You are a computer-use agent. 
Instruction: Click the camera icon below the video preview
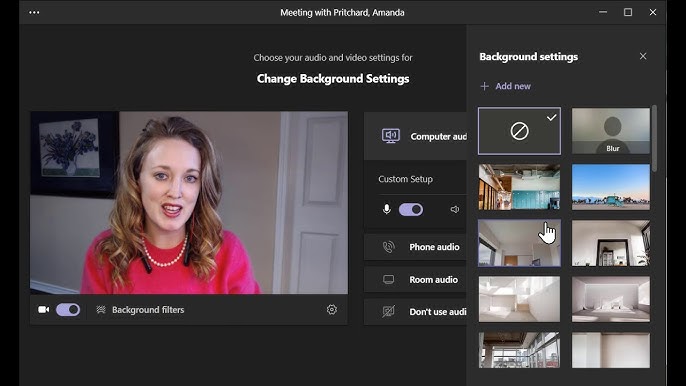(x=43, y=310)
